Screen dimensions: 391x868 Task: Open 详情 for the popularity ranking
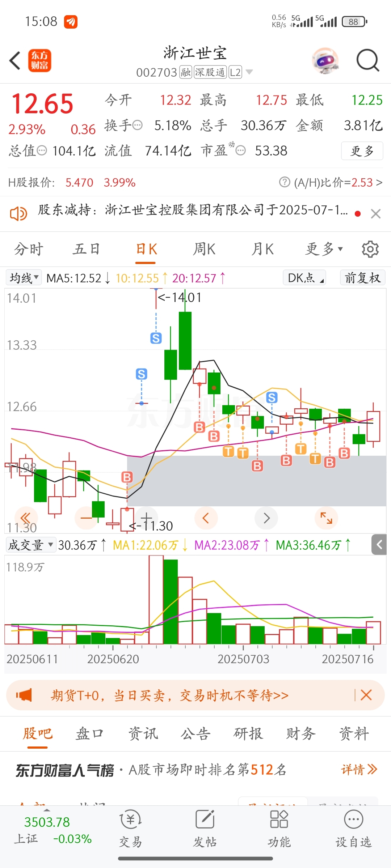(x=359, y=770)
